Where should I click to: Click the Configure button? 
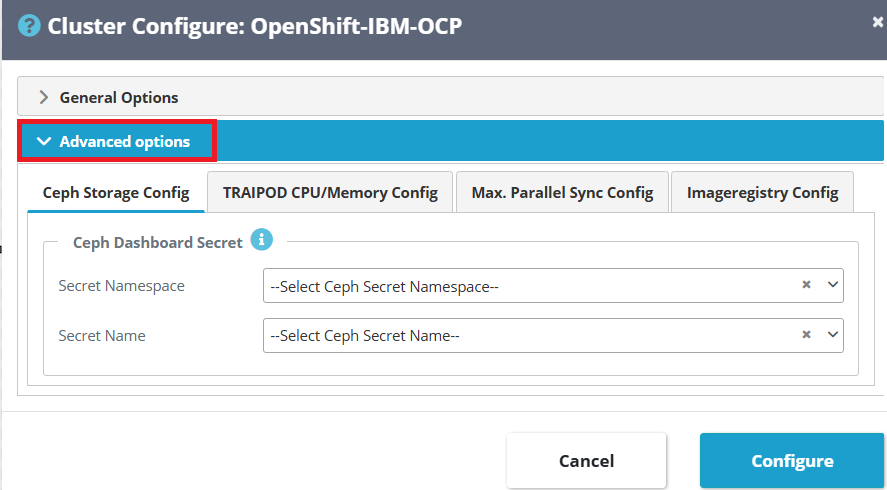pos(792,461)
